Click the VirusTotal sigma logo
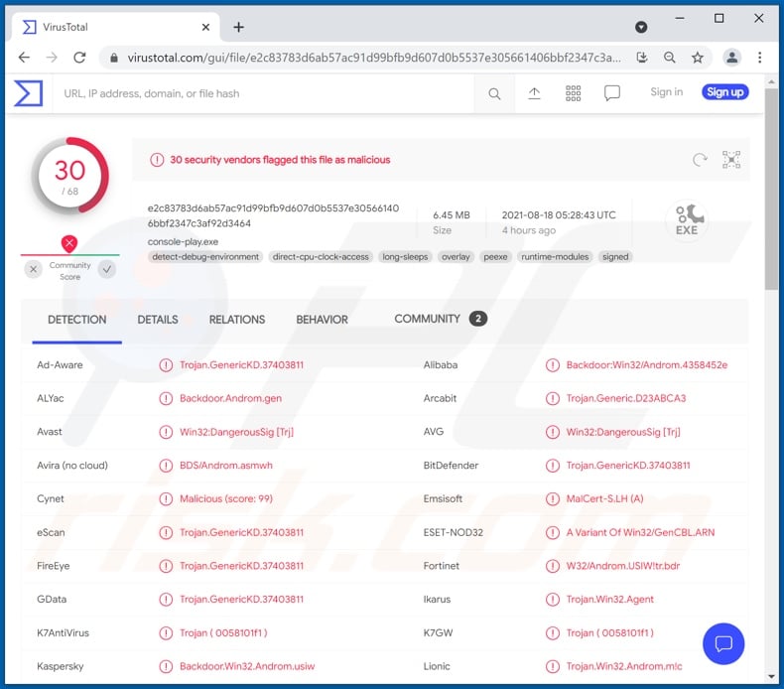The image size is (784, 689). tap(28, 93)
